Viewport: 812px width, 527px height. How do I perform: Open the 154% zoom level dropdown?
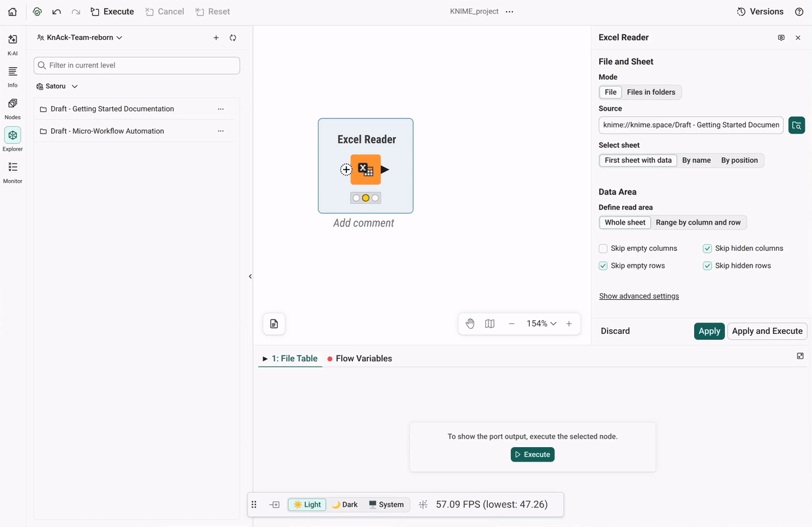(542, 323)
